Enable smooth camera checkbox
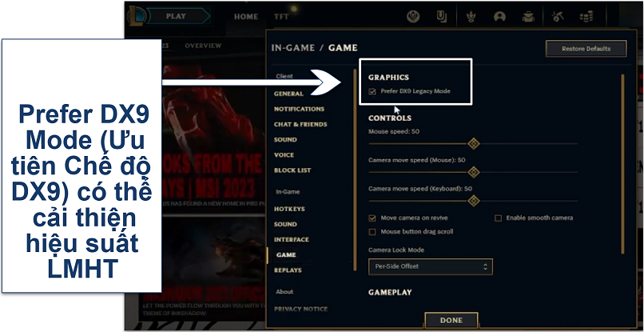Screen dimensions: 644x332 [499, 218]
